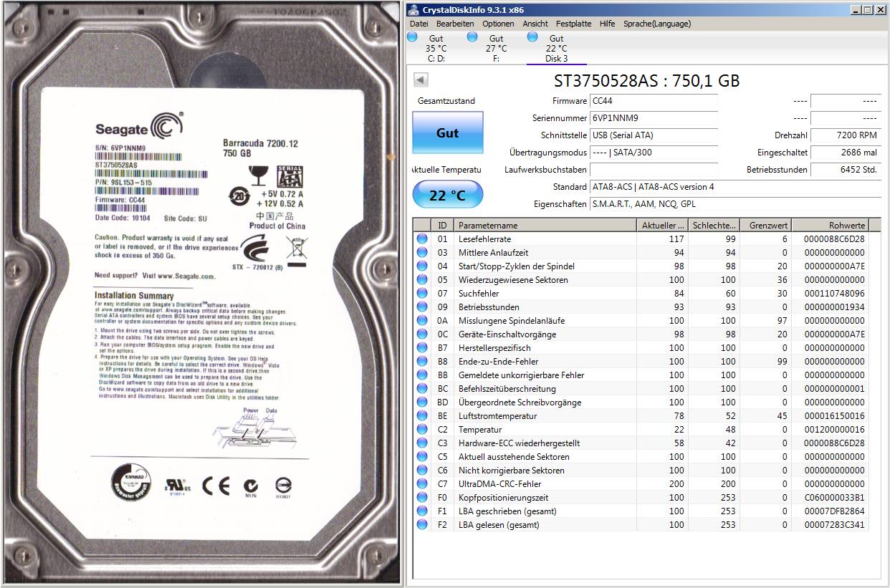Select raw value 00007283C341
Image resolution: width=890 pixels, height=588 pixels.
(x=834, y=525)
